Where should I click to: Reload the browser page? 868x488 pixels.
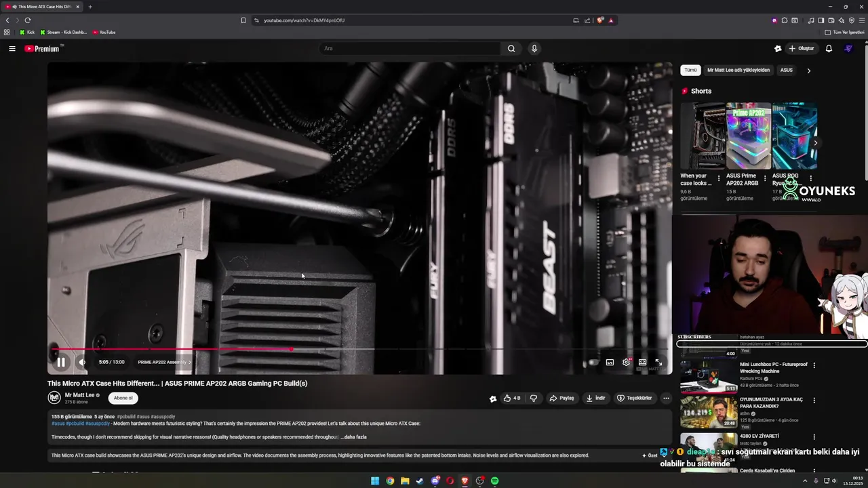(x=28, y=20)
